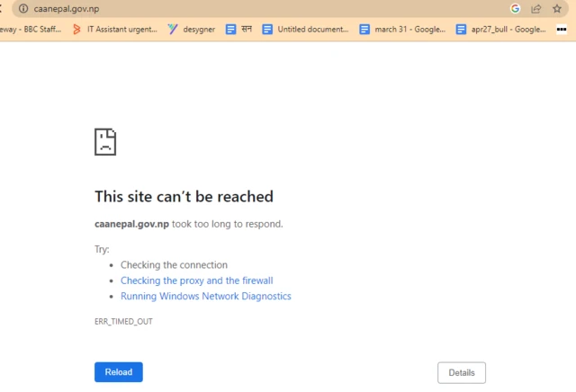This screenshot has height=392, width=576.
Task: Open the desygner bookmark
Action: click(192, 30)
